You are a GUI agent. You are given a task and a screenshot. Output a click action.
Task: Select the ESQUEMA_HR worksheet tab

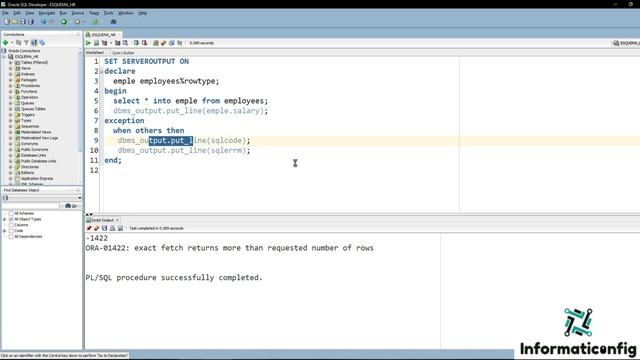pyautogui.click(x=104, y=35)
